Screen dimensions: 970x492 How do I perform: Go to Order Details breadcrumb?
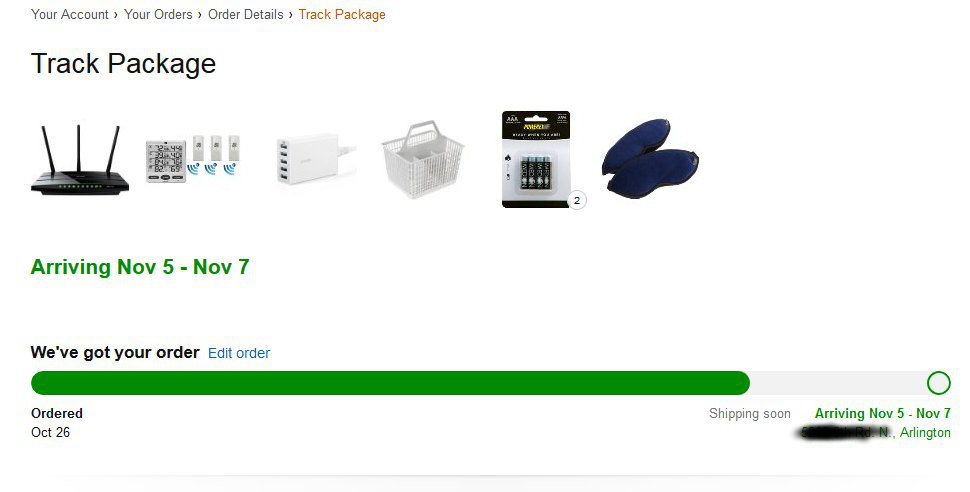click(x=246, y=14)
